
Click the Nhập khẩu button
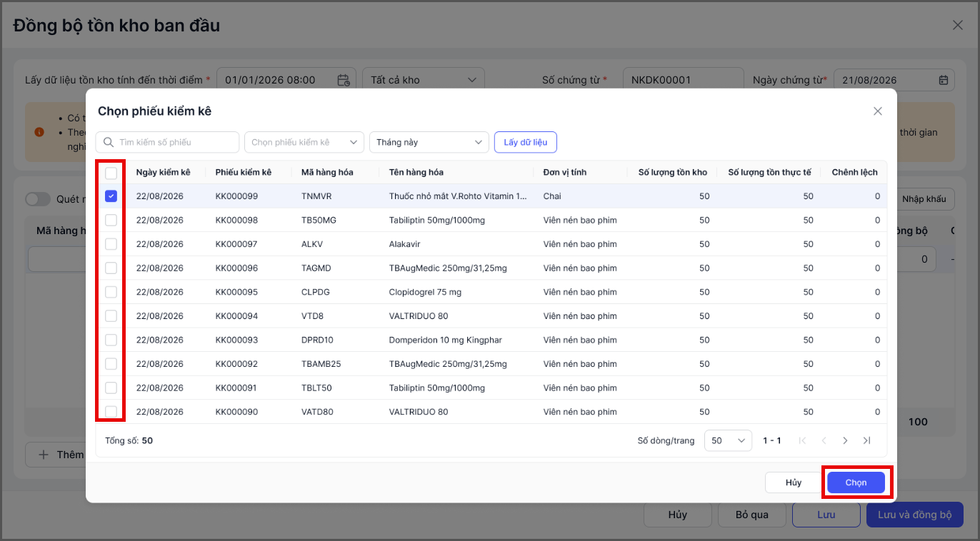pyautogui.click(x=924, y=199)
